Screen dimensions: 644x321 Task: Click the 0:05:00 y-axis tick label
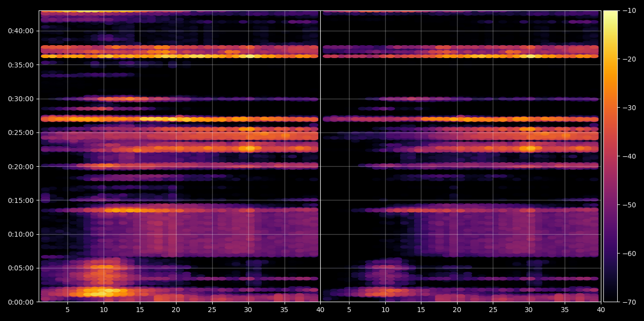tap(20, 268)
